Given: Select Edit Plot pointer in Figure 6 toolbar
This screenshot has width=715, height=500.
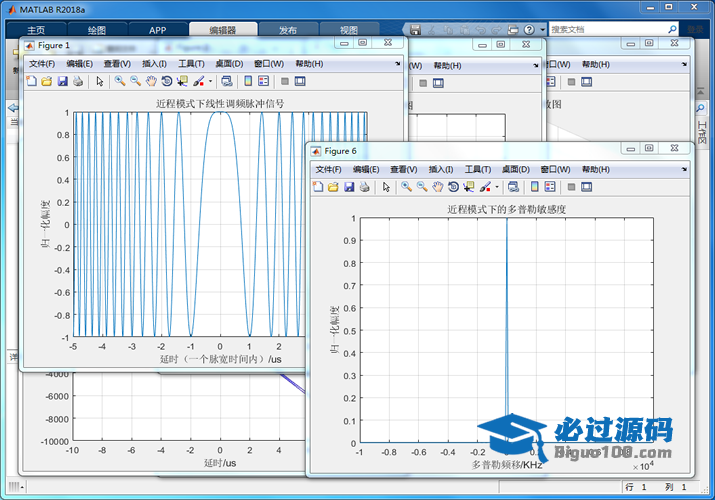Looking at the screenshot, I should click(x=386, y=186).
